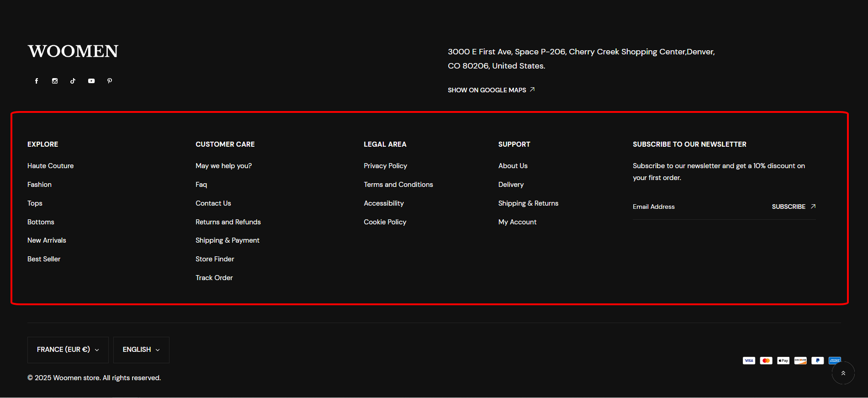Open the YouTube social icon
This screenshot has height=398, width=868.
(91, 81)
